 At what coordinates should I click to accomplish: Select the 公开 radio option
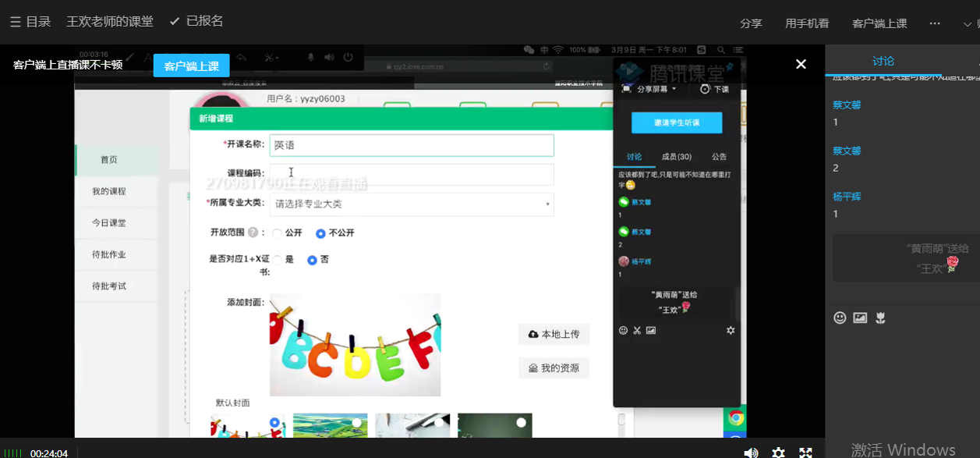[x=278, y=233]
